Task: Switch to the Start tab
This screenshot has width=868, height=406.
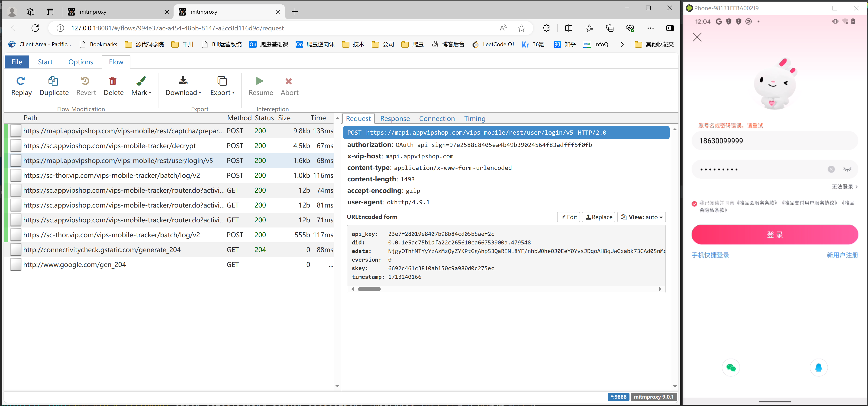Action: pyautogui.click(x=45, y=62)
